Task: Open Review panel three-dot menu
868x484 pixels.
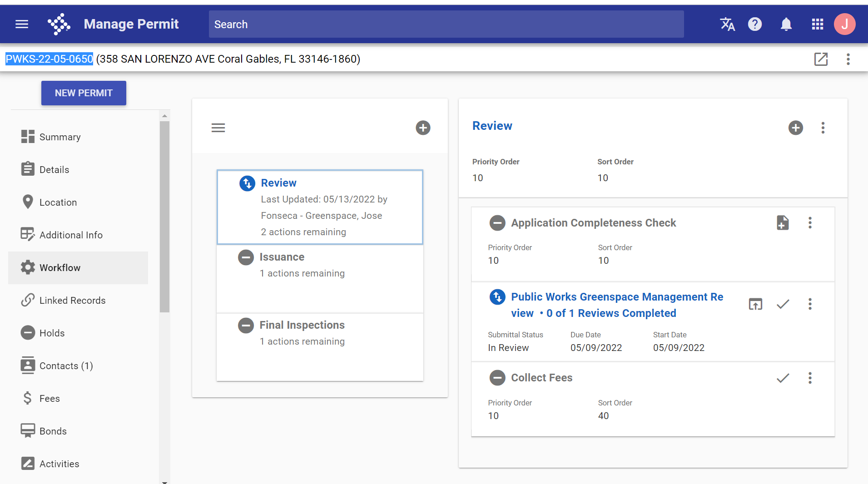Action: [x=823, y=128]
